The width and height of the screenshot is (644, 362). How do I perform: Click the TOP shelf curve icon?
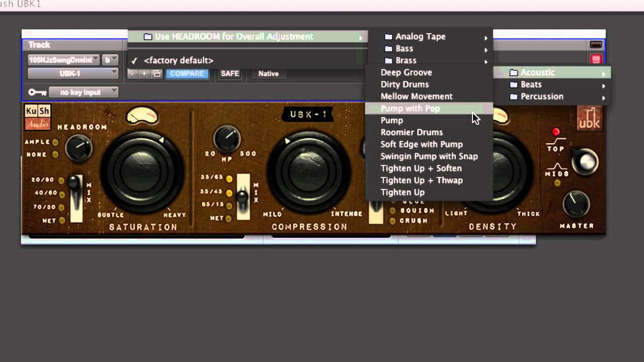(x=556, y=141)
